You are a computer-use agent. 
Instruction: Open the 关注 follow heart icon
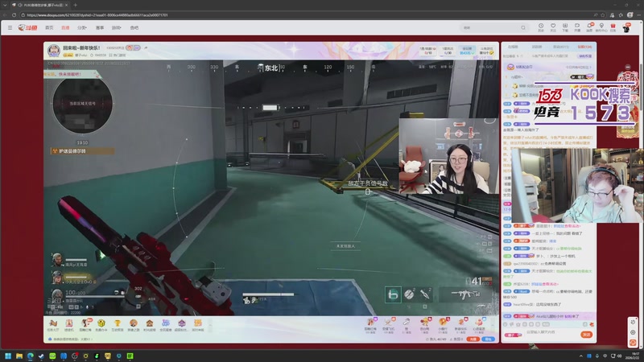[x=553, y=27]
